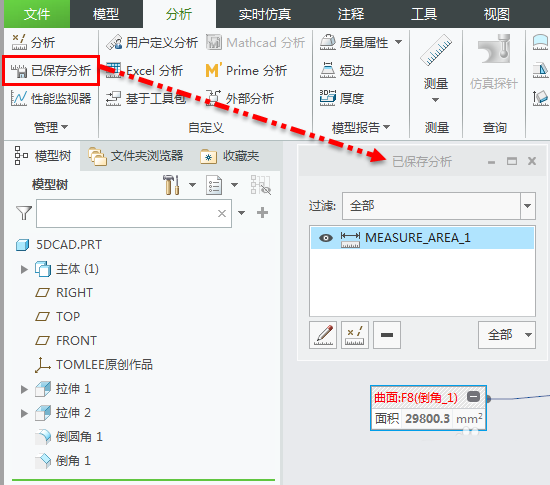The image size is (550, 485).
Task: Delete selected analysis with minus button
Action: pos(387,335)
